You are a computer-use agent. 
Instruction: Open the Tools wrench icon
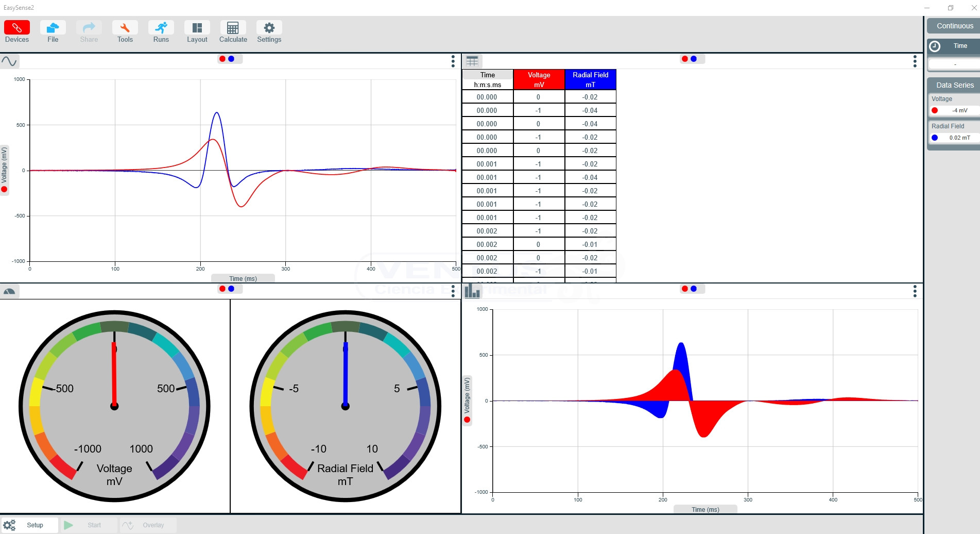coord(125,28)
